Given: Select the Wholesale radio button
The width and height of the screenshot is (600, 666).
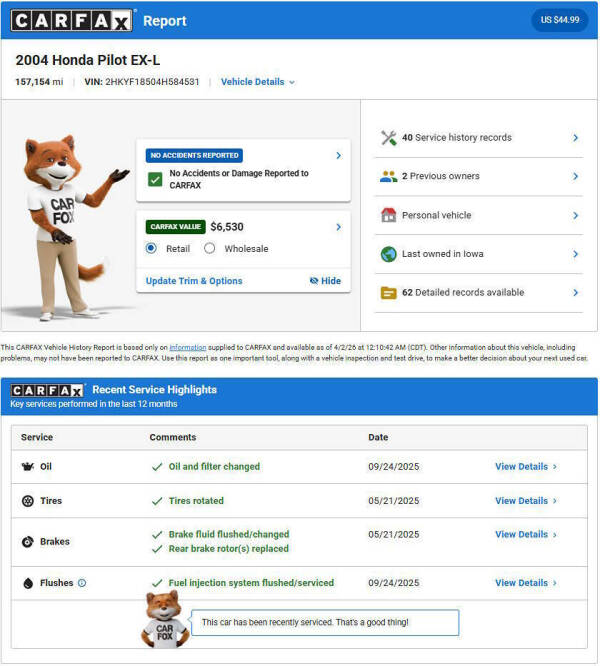Looking at the screenshot, I should (x=209, y=248).
